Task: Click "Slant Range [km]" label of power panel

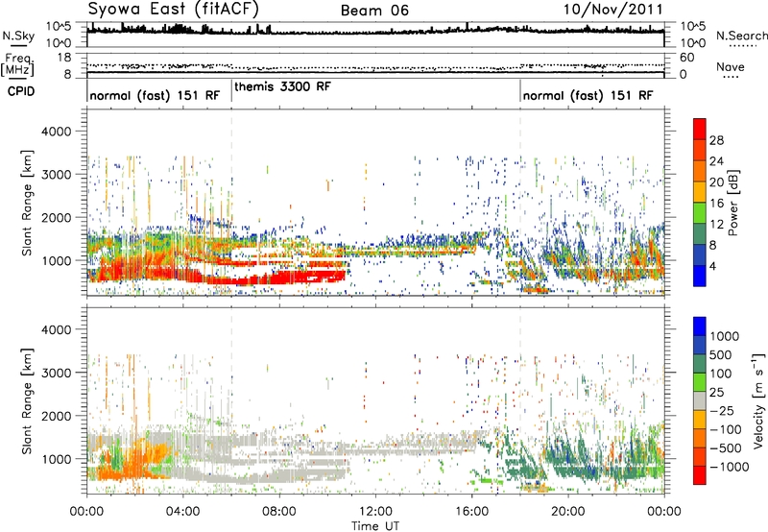Action: 28,203
